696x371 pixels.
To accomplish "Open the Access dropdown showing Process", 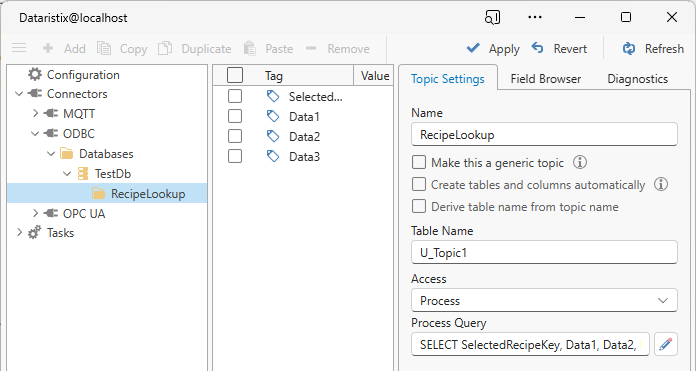I will [x=544, y=300].
